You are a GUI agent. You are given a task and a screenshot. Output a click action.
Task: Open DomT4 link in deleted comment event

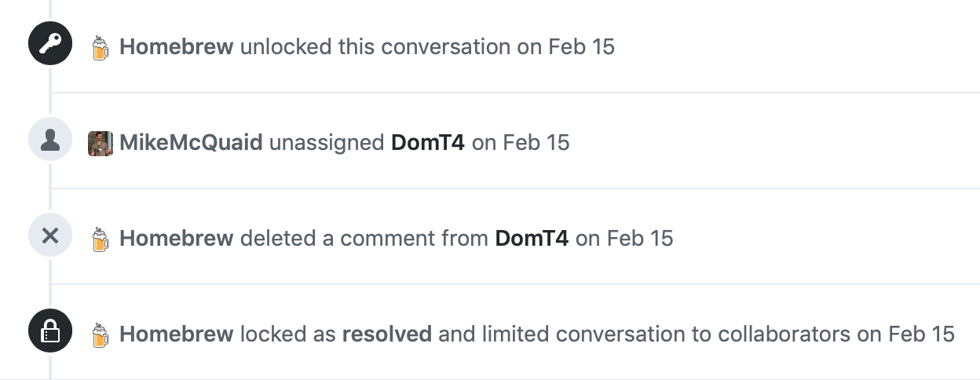tap(532, 238)
